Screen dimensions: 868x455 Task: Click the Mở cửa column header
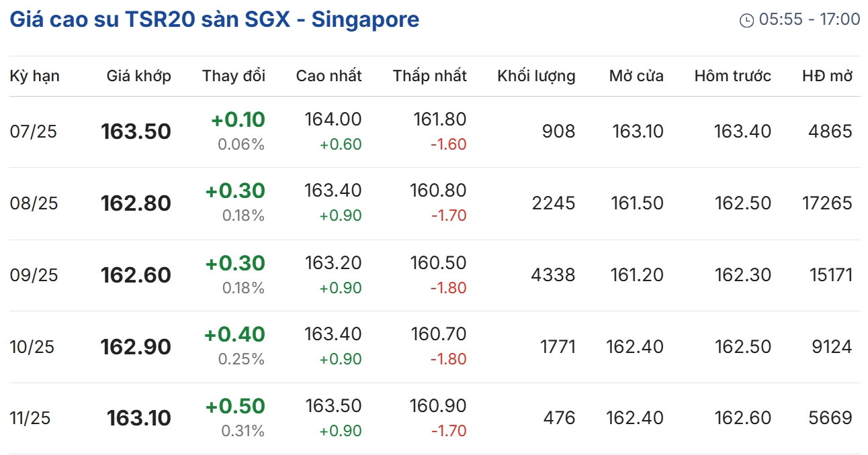click(x=636, y=76)
